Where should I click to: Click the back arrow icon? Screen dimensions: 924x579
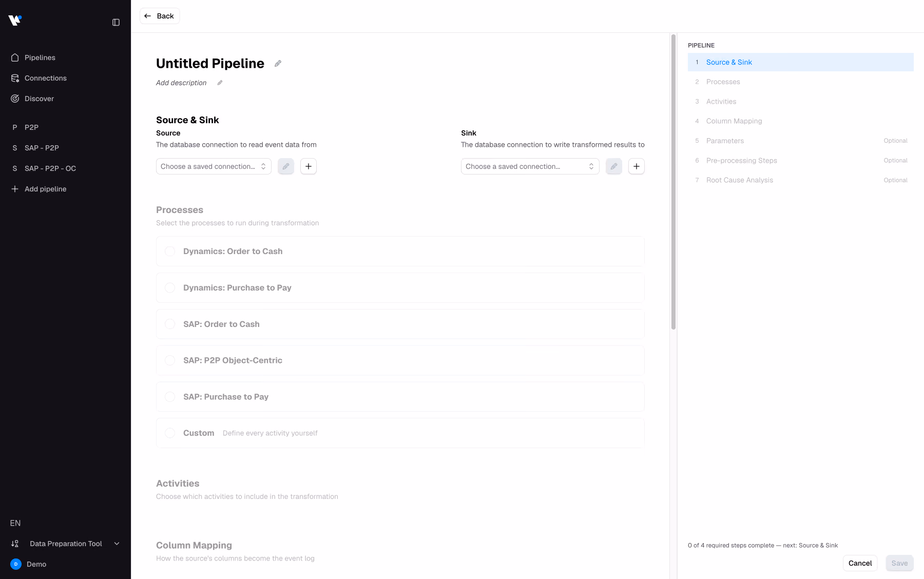tap(148, 16)
